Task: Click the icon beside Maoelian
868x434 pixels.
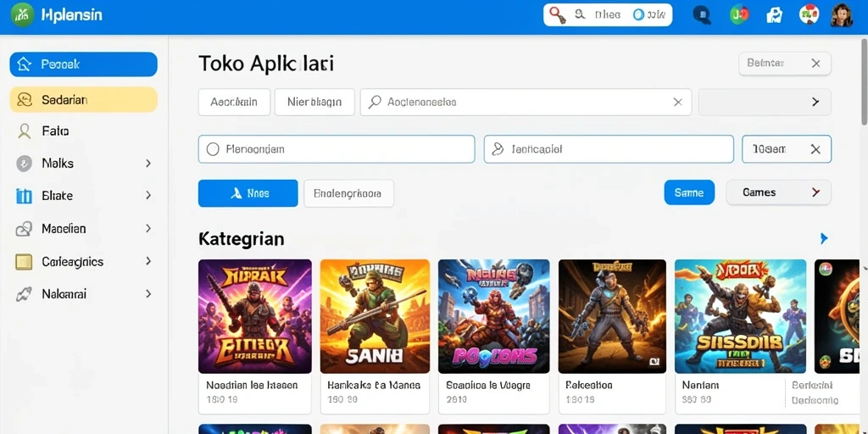Action: pyautogui.click(x=24, y=229)
